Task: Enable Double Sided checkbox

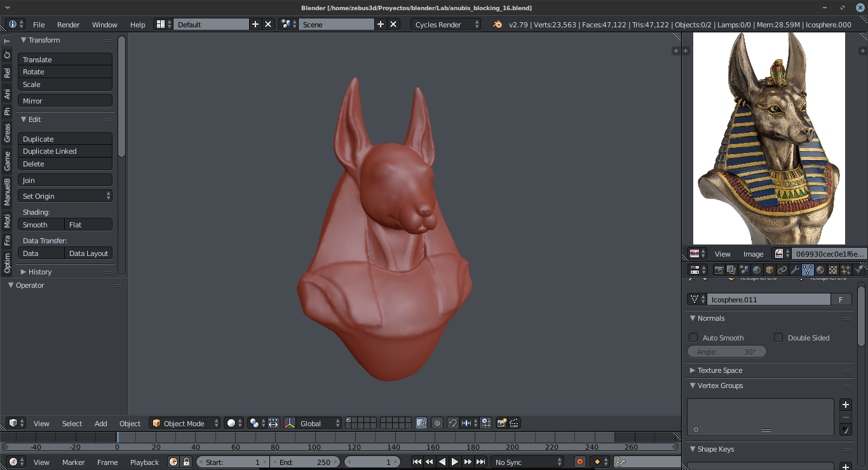Action: [x=778, y=337]
